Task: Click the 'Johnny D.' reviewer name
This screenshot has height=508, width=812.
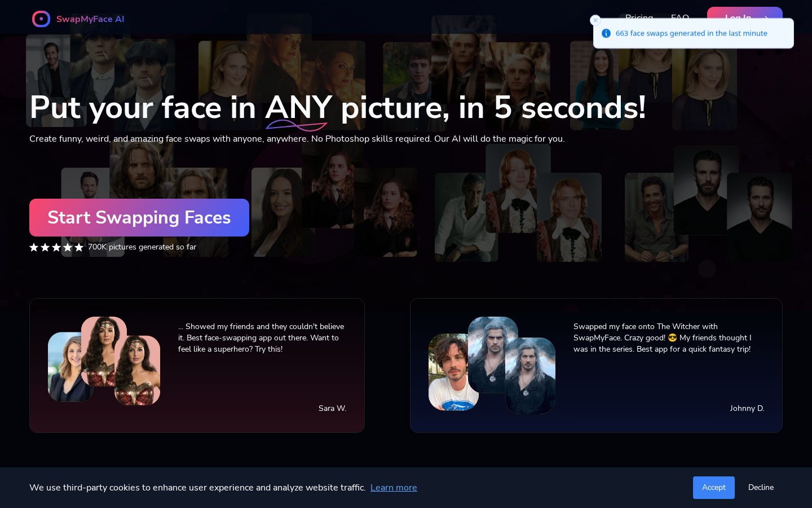Action: coord(747,408)
